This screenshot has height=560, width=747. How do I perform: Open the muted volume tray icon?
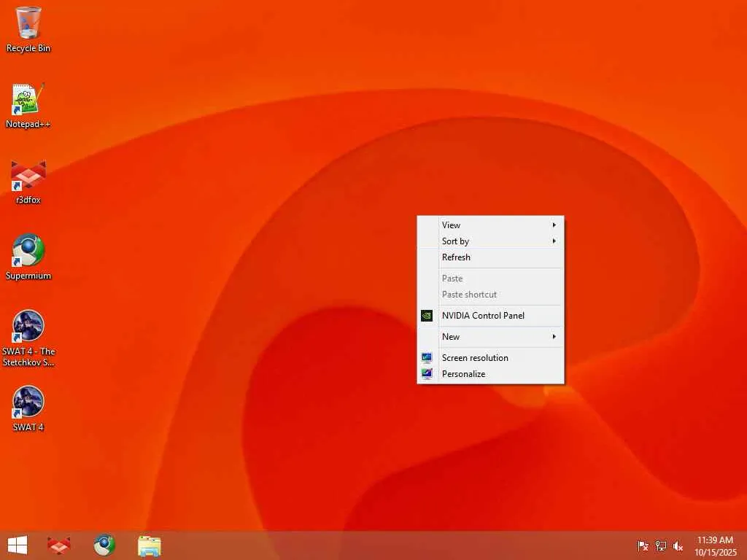(678, 545)
